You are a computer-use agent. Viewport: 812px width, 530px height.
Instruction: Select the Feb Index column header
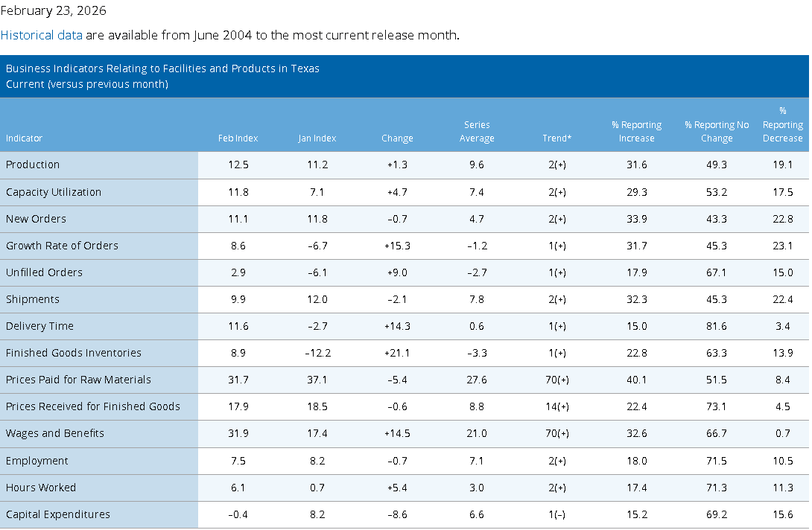click(x=238, y=138)
